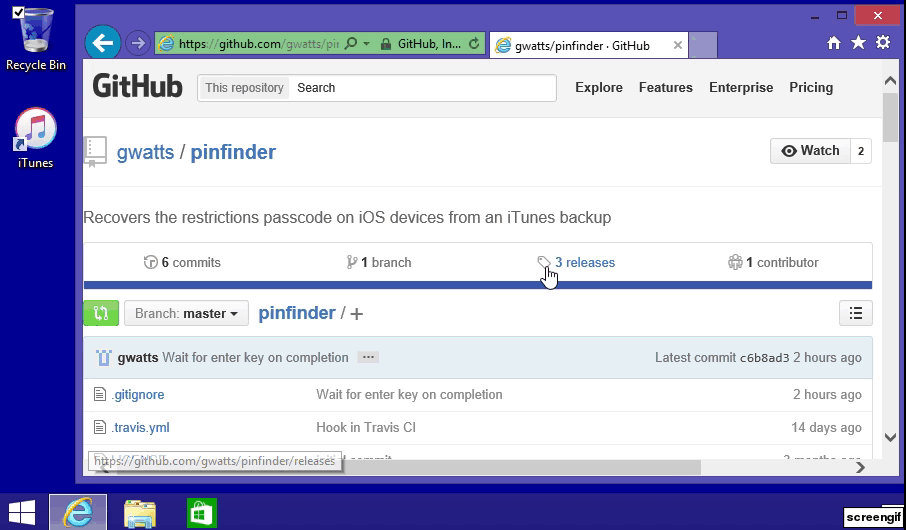Click the vertical scrollbar down arrow

[x=890, y=438]
